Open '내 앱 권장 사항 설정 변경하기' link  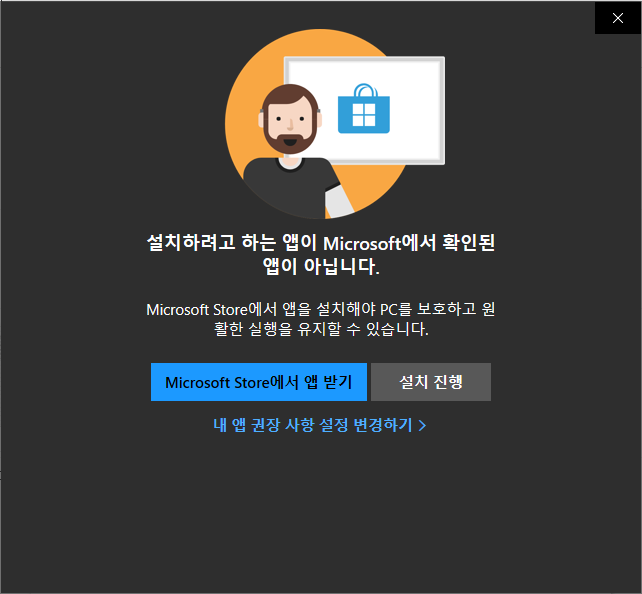320,425
